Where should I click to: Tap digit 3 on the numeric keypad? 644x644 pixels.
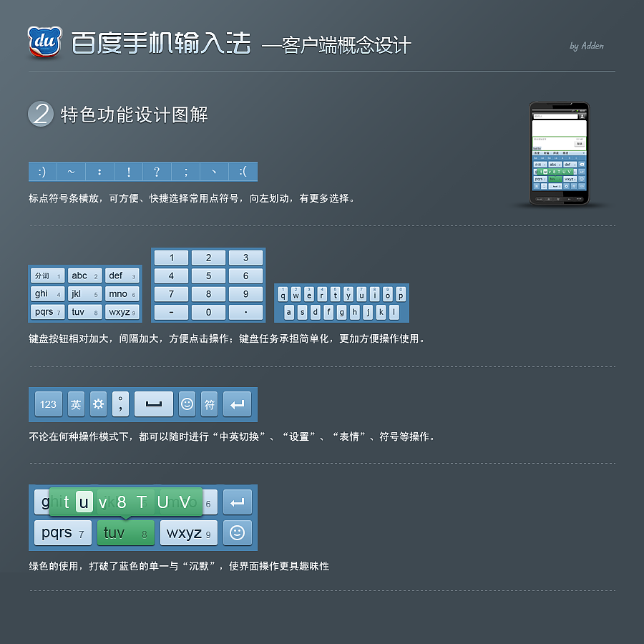tap(245, 258)
